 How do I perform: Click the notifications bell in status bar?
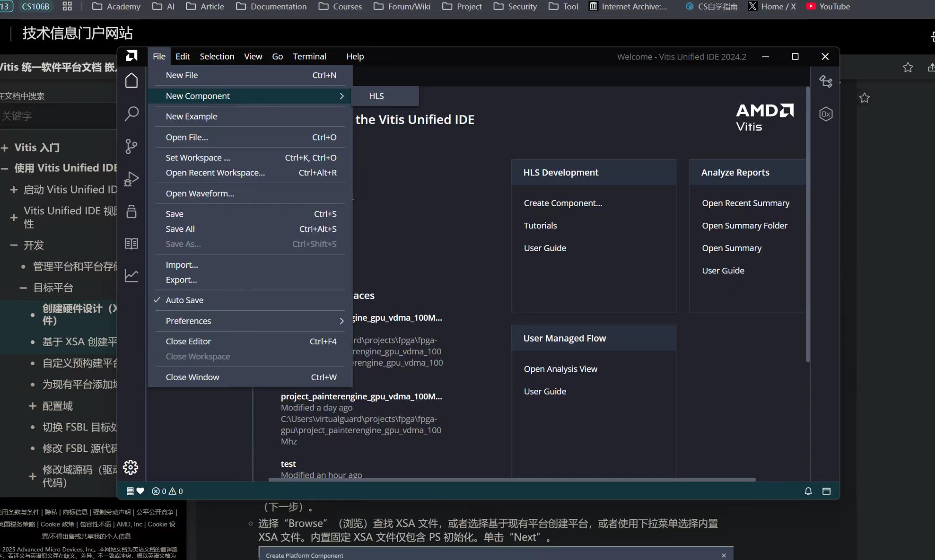[808, 491]
